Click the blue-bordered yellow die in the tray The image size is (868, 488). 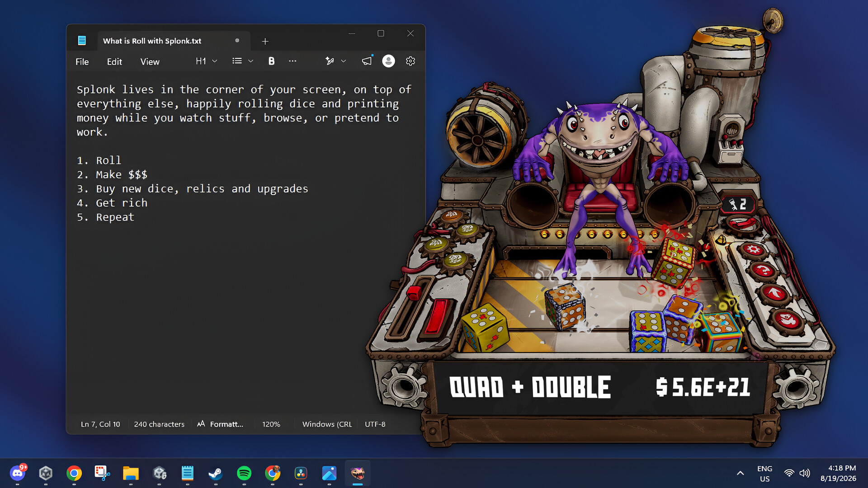pos(648,331)
